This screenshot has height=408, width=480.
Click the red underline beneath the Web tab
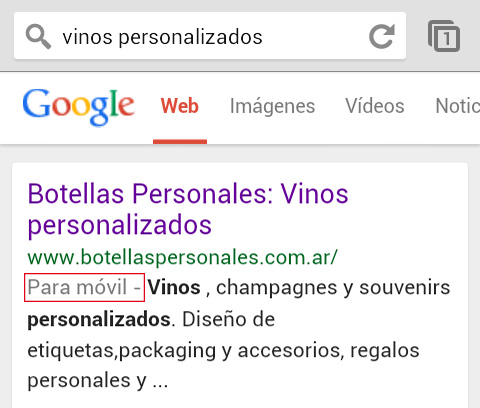pos(180,142)
